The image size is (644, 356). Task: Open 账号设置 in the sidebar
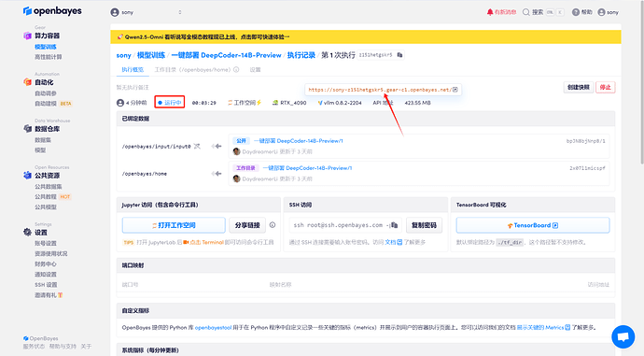pos(46,243)
